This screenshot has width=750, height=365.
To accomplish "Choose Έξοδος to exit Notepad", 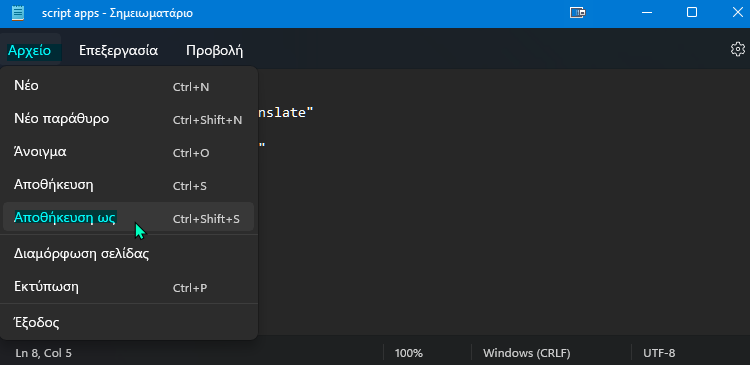I will coord(128,322).
